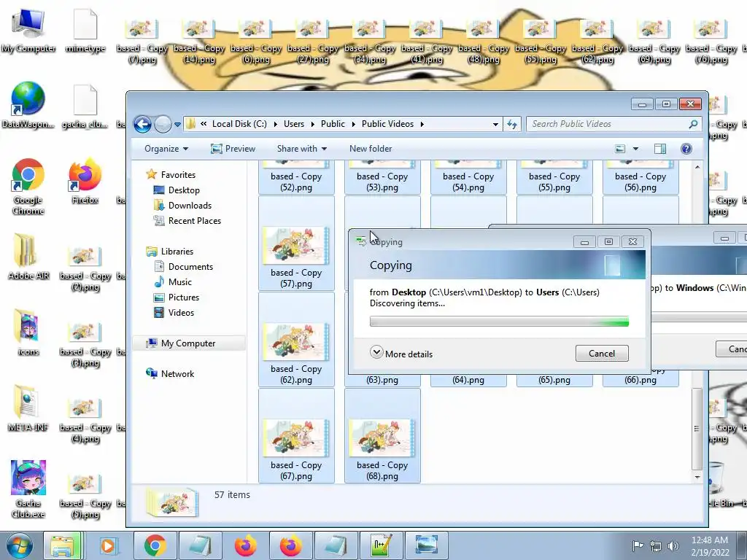Launch Gacha Club.exe desktop icon
The image size is (747, 560).
28,489
